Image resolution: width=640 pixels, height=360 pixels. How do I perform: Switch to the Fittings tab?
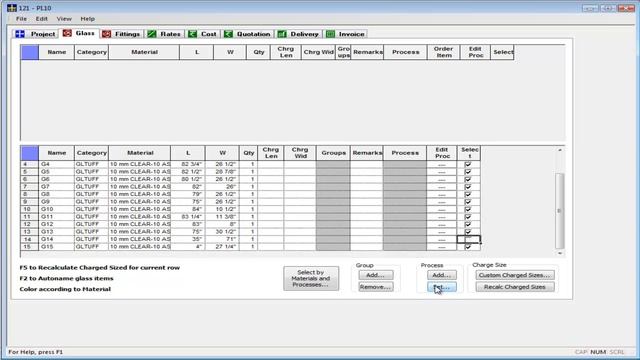121,34
